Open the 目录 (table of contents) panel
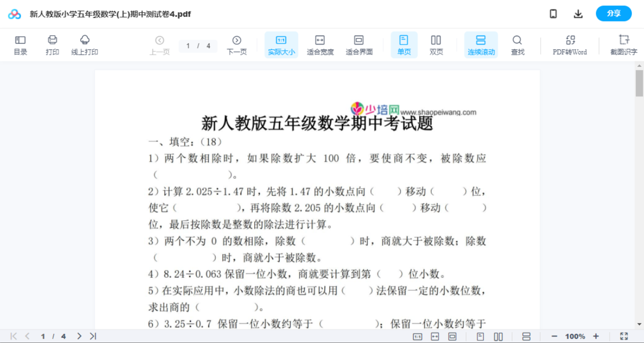This screenshot has width=644, height=343. (20, 45)
